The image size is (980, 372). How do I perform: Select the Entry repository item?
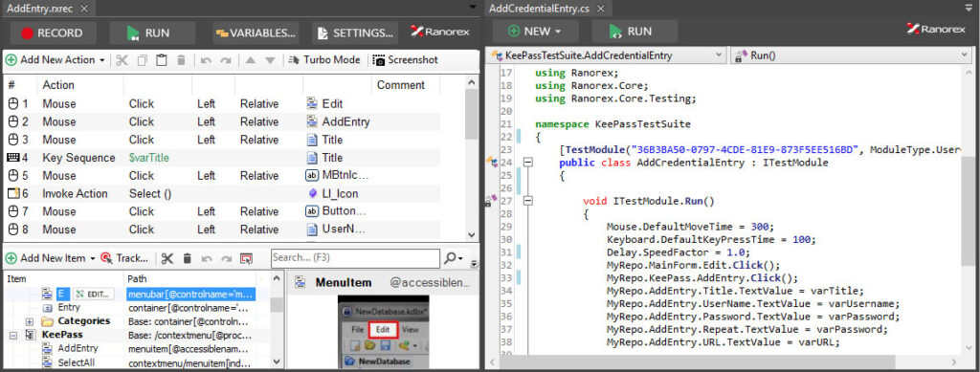(69, 308)
